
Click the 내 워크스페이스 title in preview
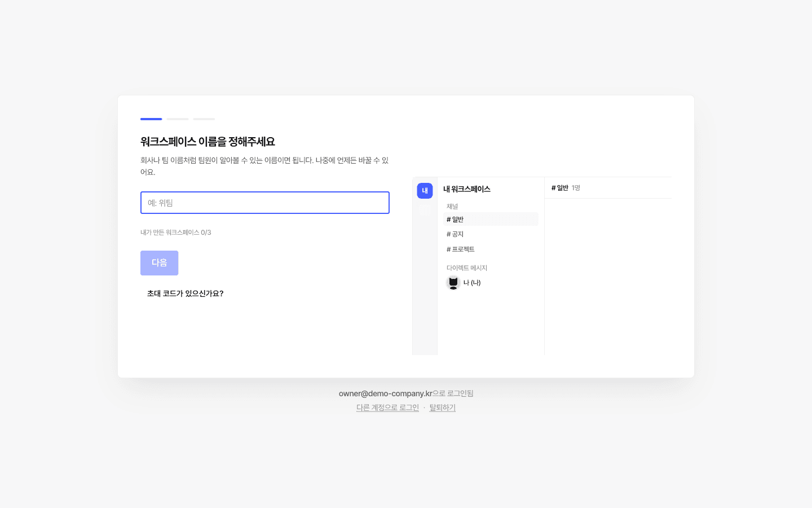(466, 189)
